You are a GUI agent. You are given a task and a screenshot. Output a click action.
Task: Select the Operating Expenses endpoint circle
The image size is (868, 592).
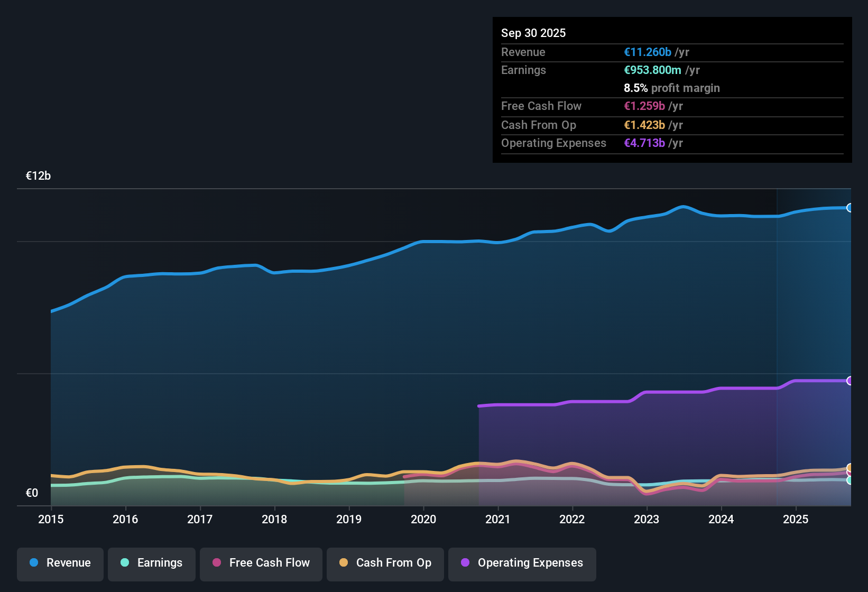[x=850, y=380]
